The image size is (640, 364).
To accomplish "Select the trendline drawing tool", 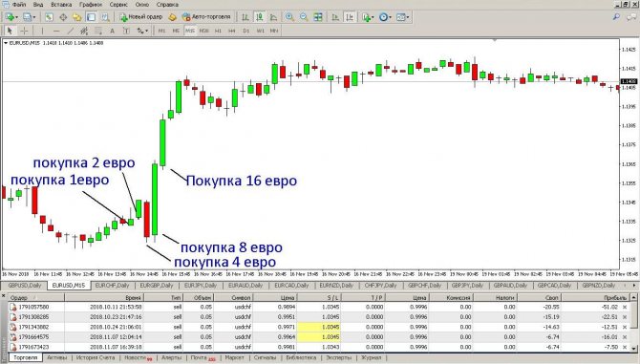I will pos(70,31).
